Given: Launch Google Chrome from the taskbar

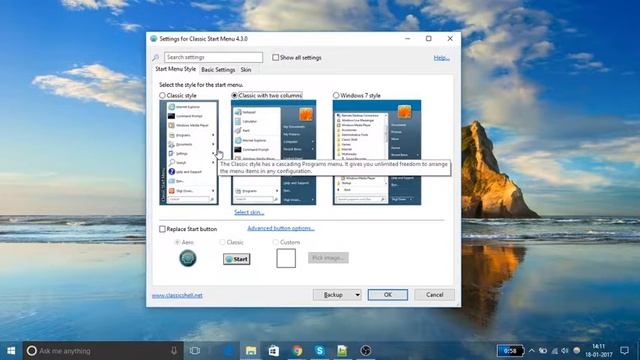Looking at the screenshot, I should (297, 351).
